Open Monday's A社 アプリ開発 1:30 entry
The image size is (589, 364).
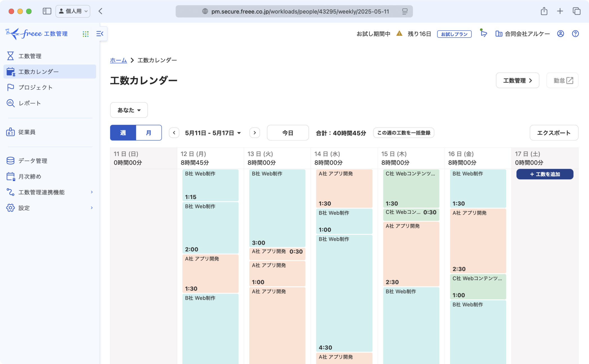pyautogui.click(x=210, y=274)
